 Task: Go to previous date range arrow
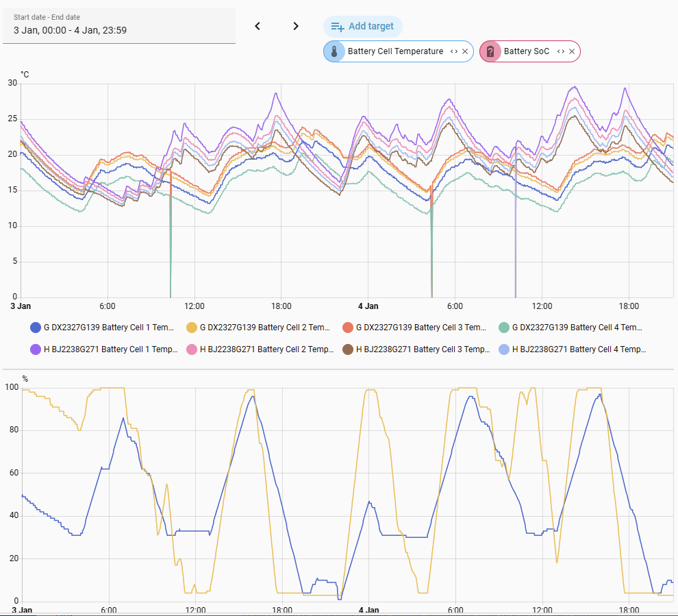coord(258,27)
